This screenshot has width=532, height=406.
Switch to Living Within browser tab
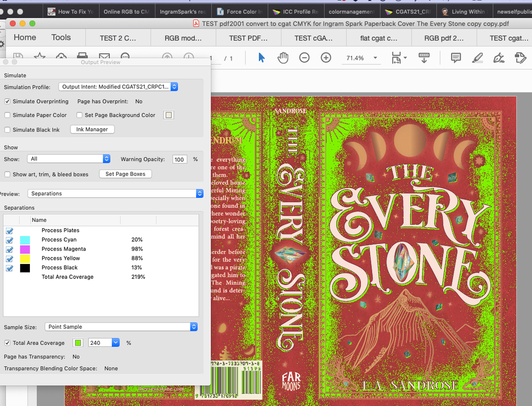click(464, 12)
